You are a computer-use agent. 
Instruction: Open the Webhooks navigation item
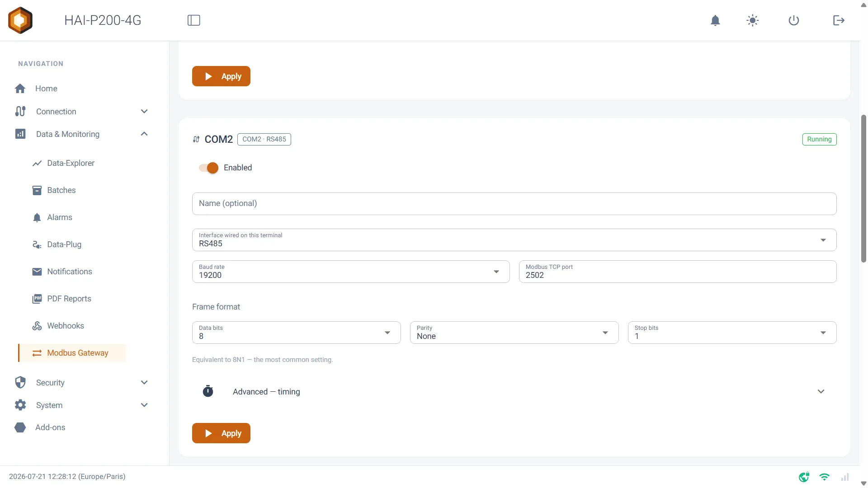pyautogui.click(x=66, y=326)
